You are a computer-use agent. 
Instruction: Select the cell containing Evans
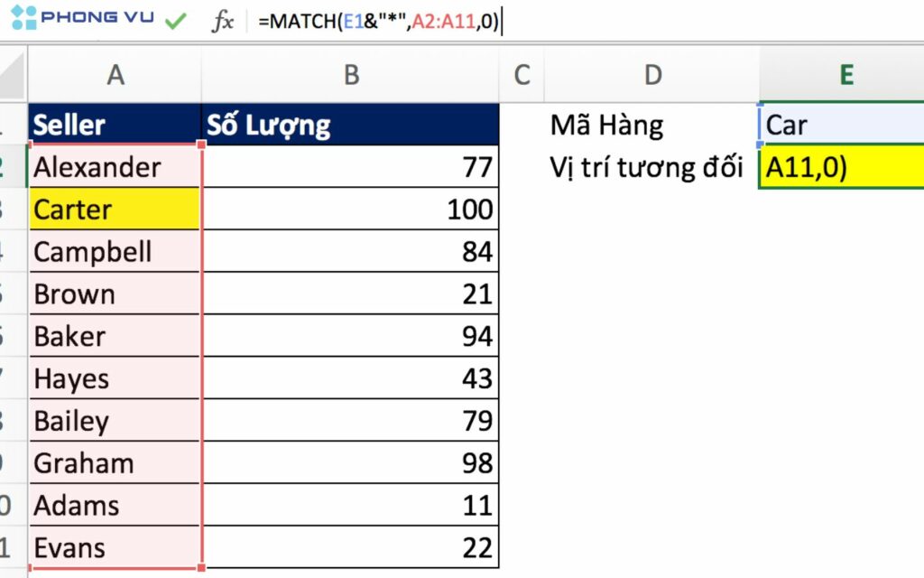point(115,547)
